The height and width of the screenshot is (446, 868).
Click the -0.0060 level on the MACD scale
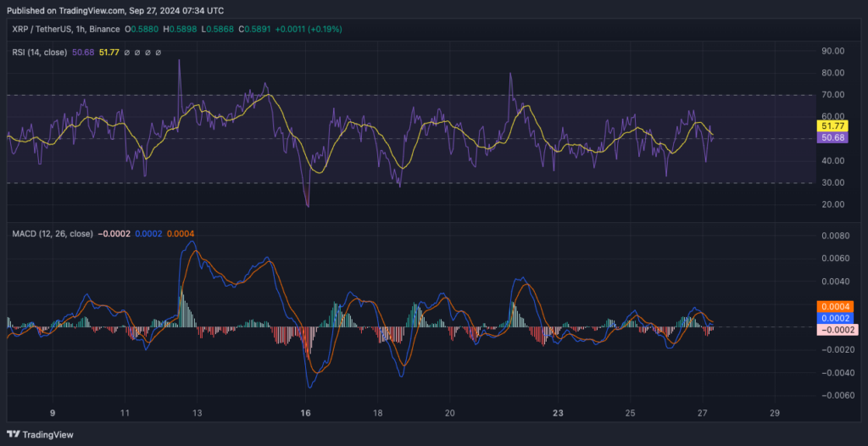click(832, 395)
